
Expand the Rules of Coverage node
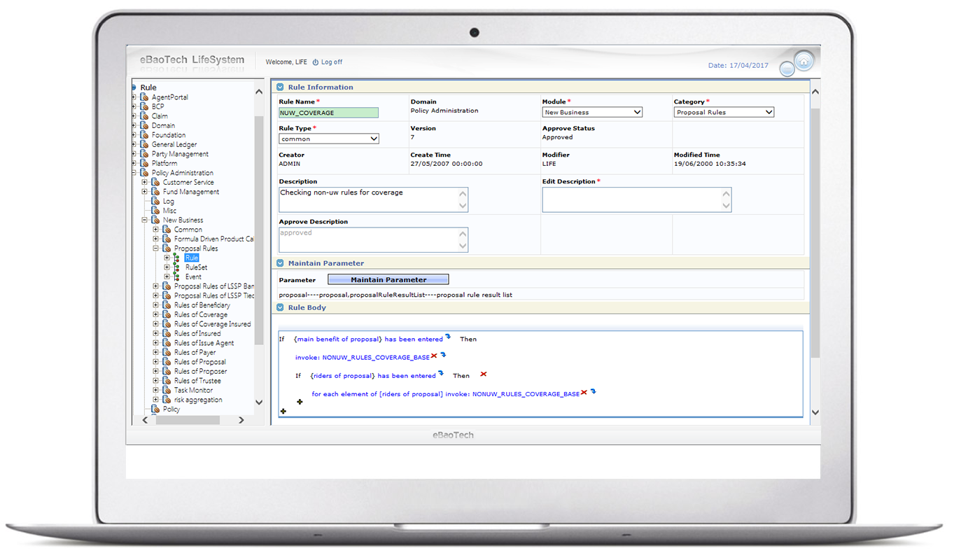click(156, 315)
